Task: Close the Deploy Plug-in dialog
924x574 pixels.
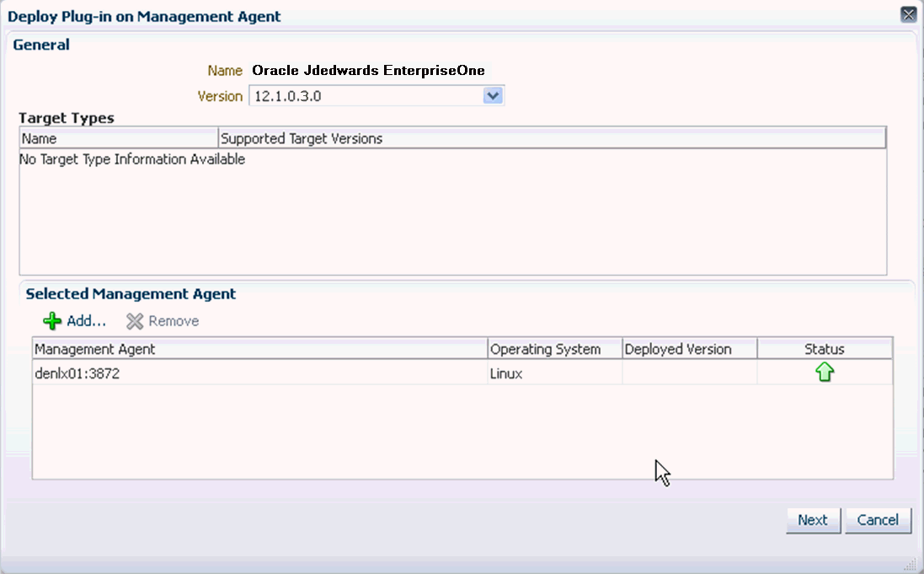Action: pyautogui.click(x=908, y=14)
